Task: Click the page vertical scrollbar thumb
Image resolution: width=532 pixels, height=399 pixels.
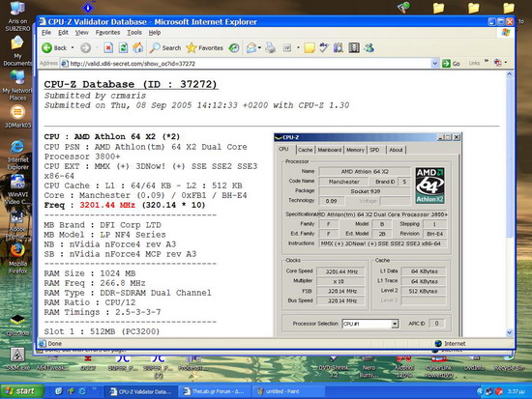Action: click(x=509, y=158)
